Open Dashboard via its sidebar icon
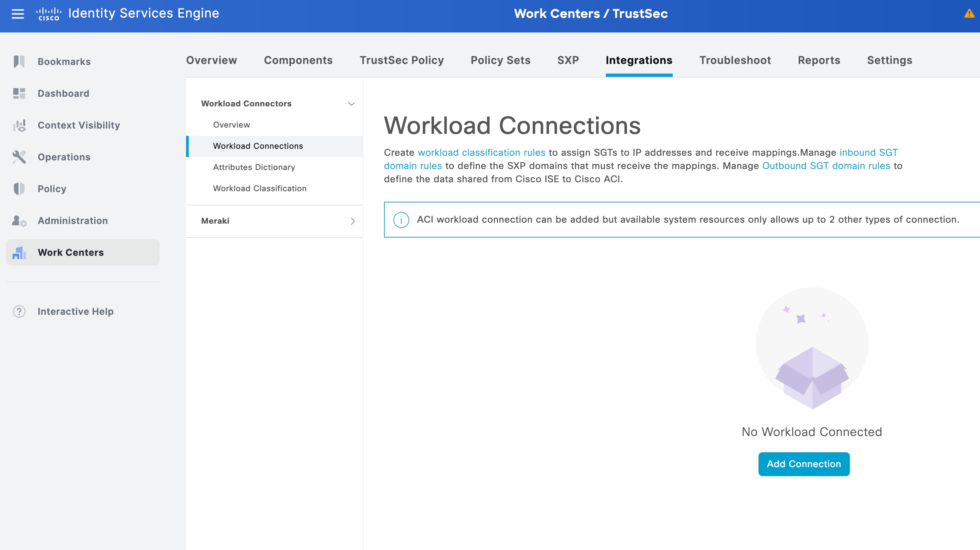The image size is (980, 550). click(19, 93)
